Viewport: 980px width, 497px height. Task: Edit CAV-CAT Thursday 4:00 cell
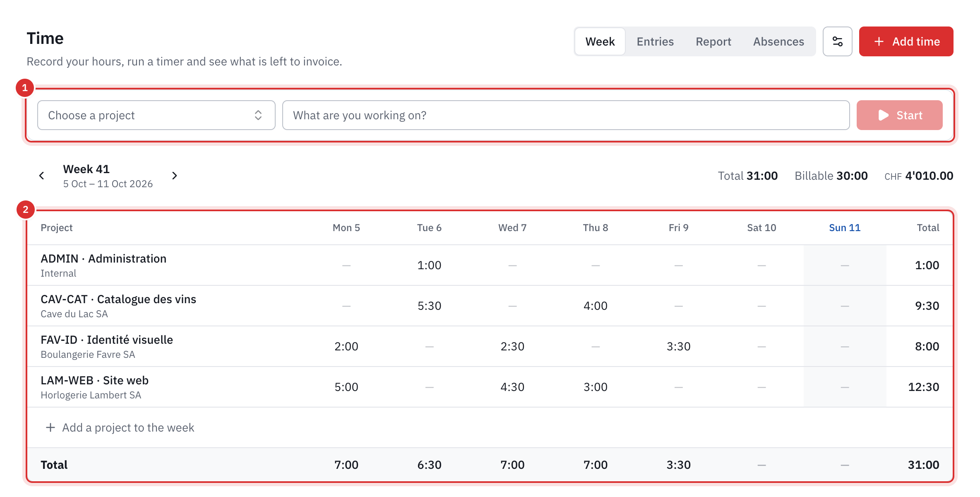pyautogui.click(x=596, y=306)
